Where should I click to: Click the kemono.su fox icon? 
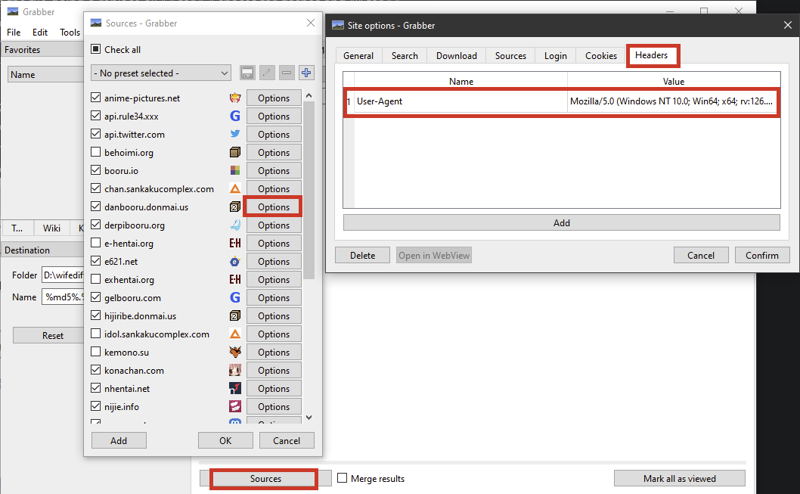(x=235, y=352)
